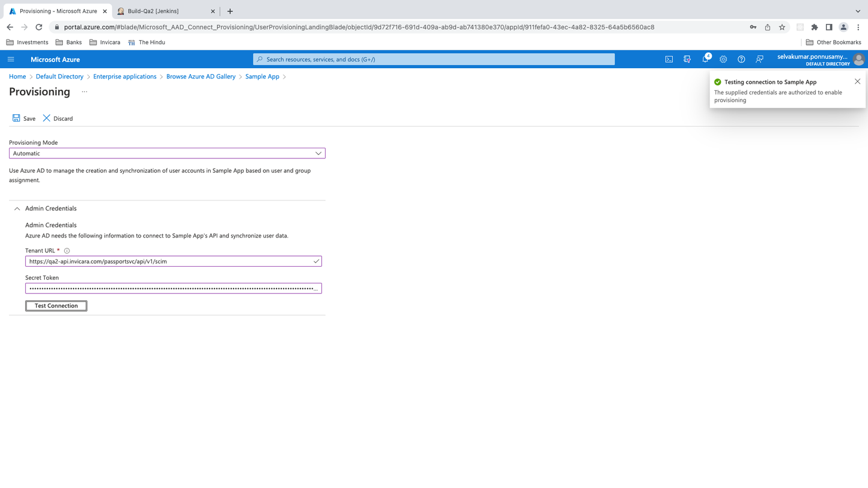Discard provisioning changes
Viewport: 868px width, 488px height.
pyautogui.click(x=57, y=118)
